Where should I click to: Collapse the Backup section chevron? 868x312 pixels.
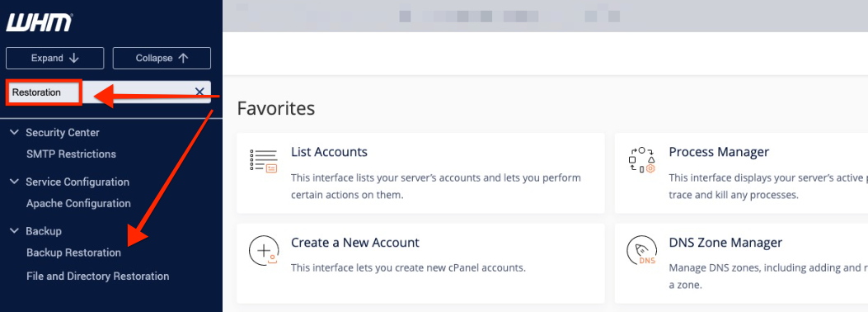coord(14,231)
